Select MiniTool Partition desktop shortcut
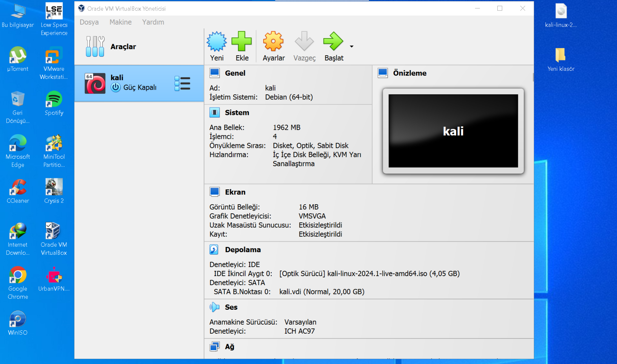This screenshot has height=364, width=617. coord(54,151)
